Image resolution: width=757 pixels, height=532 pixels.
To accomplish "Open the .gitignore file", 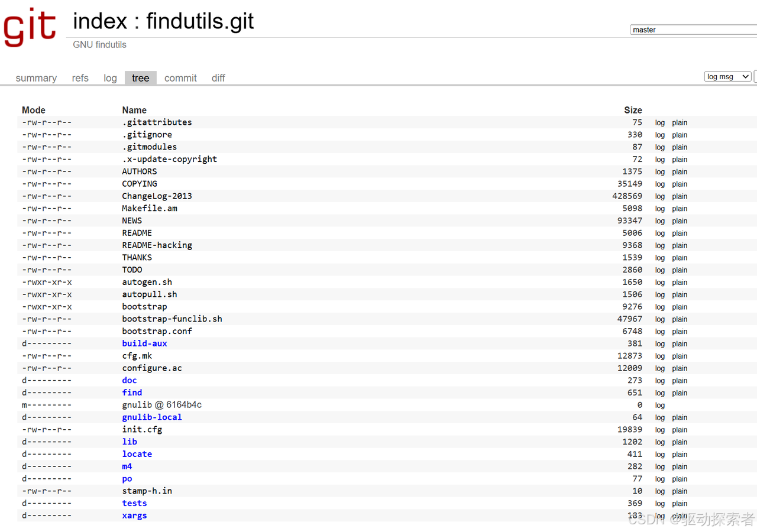I will click(x=147, y=135).
